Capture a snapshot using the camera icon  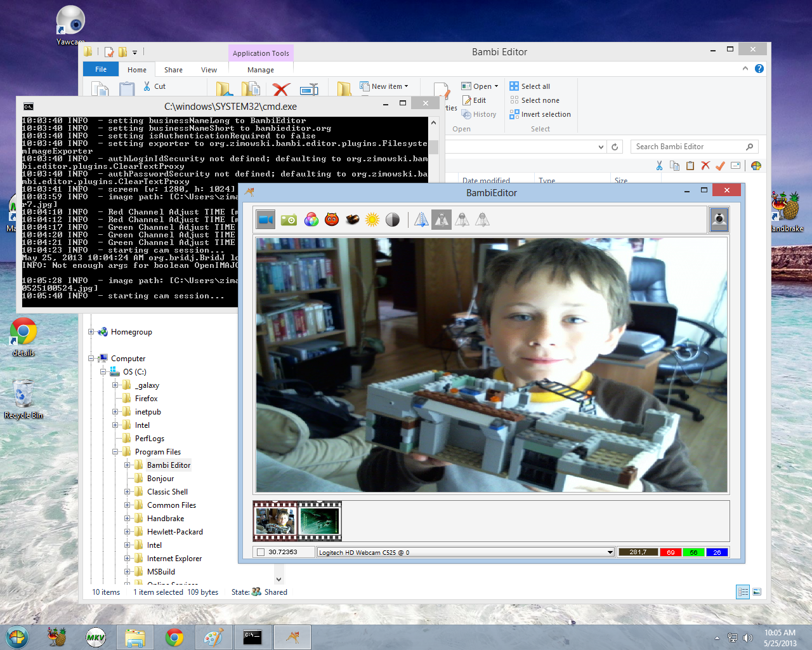click(289, 219)
